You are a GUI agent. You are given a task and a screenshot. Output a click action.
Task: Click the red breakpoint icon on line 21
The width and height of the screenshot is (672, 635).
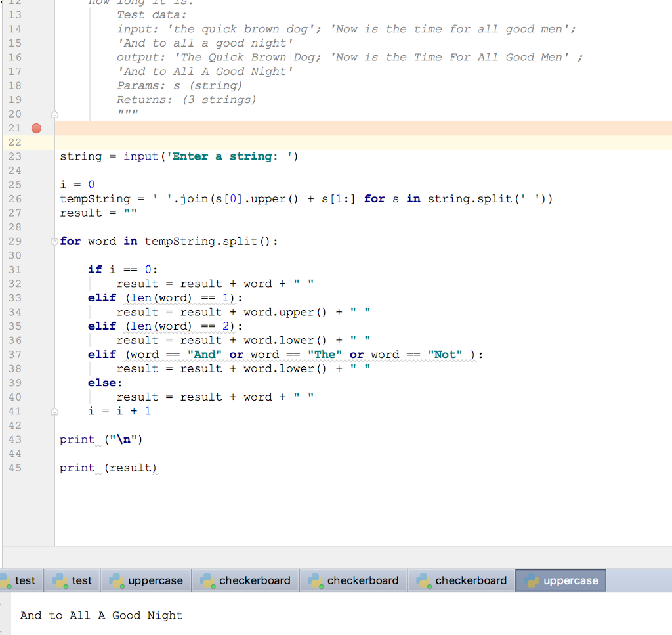click(x=36, y=129)
